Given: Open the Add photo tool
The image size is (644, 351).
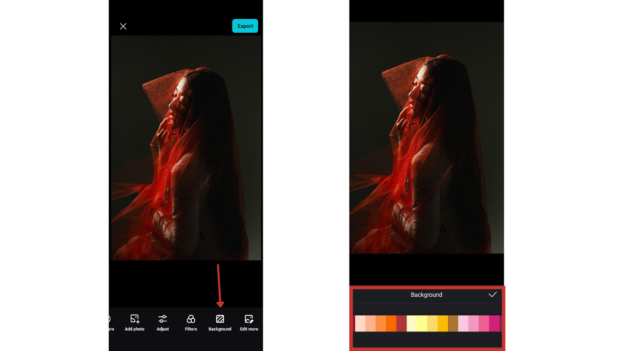Looking at the screenshot, I should click(134, 322).
